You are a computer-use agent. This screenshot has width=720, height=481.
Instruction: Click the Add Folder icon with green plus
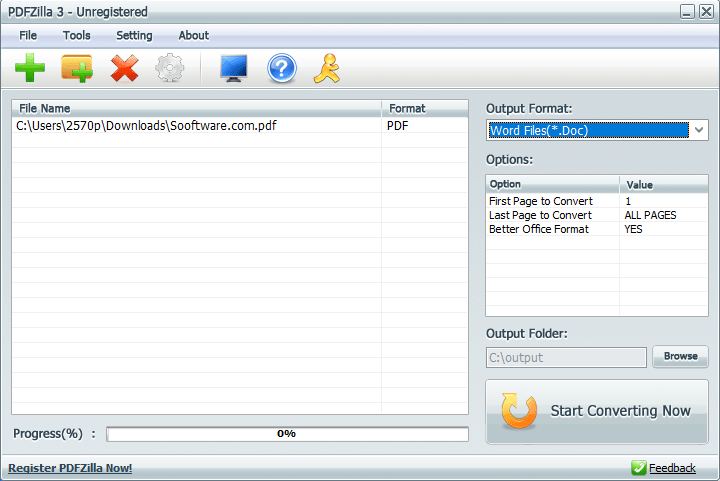tap(77, 68)
